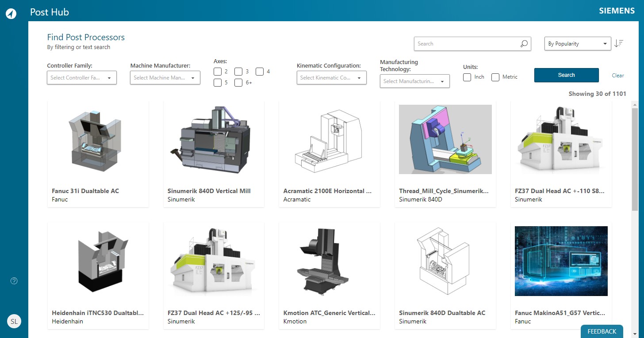Click the 'Fanuc 31i Dualtable AC' title
Viewport: 644px width, 338px height.
85,191
